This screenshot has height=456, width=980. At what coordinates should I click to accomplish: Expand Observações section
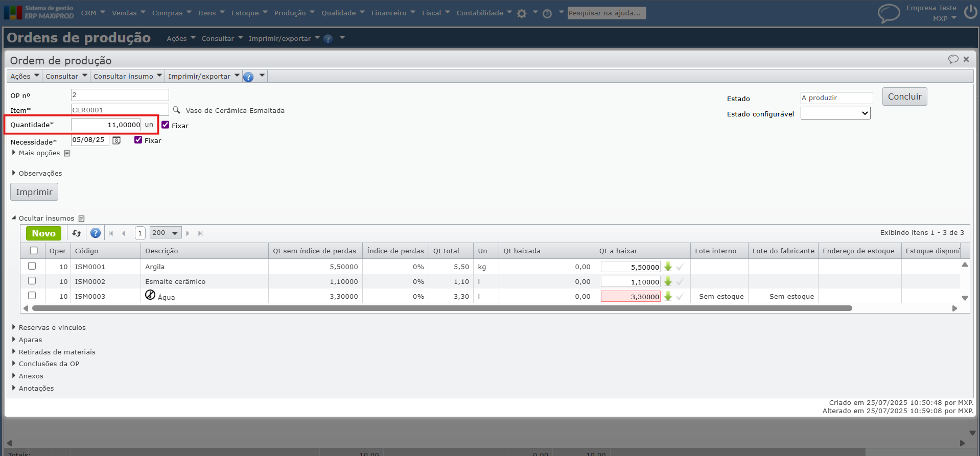[36, 174]
